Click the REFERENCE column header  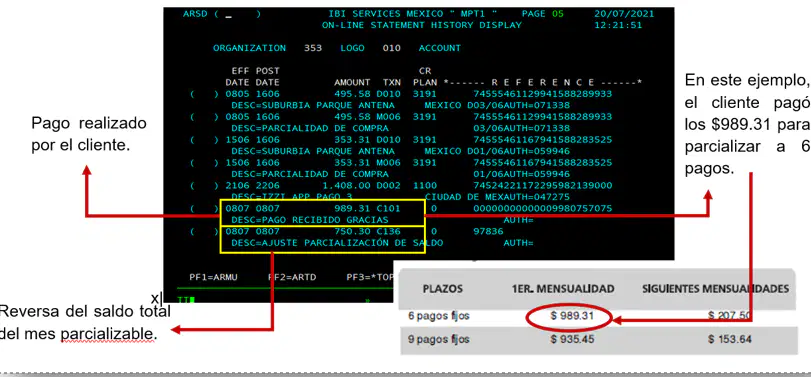pos(543,82)
